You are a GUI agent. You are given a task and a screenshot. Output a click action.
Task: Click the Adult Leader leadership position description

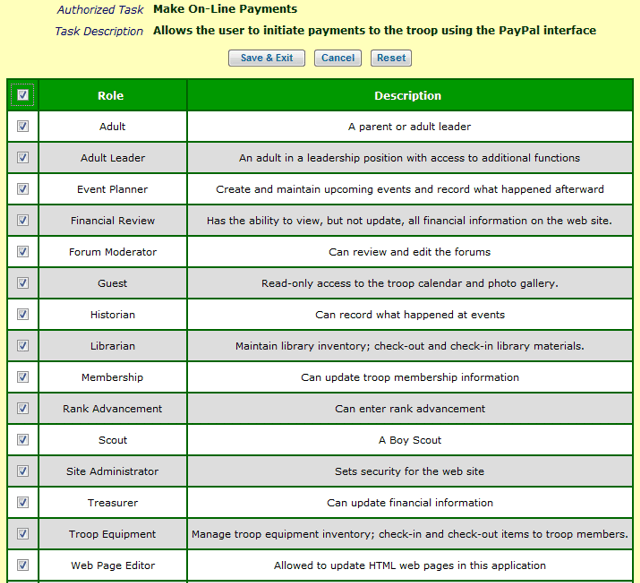pos(410,158)
